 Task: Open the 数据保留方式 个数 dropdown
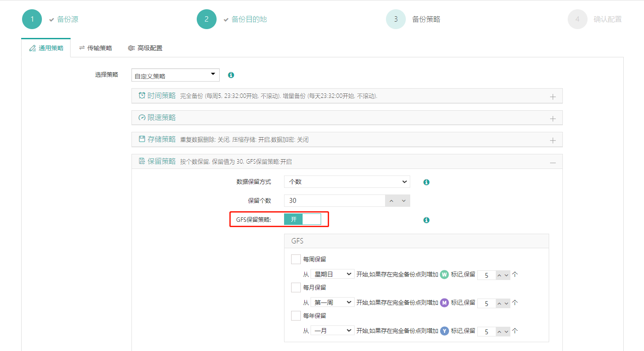pyautogui.click(x=347, y=182)
